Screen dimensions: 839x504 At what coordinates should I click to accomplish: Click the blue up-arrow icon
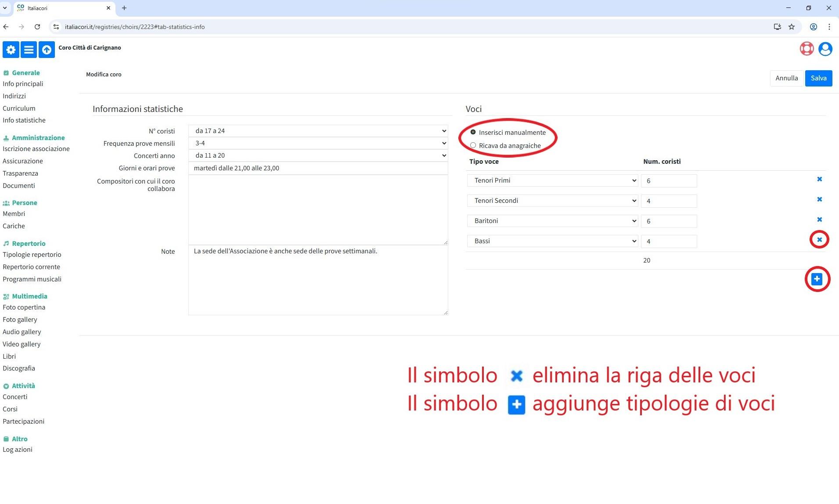tap(47, 50)
